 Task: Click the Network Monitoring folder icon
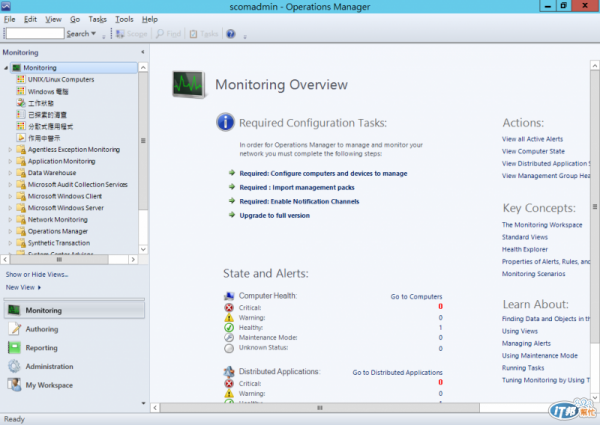click(21, 220)
